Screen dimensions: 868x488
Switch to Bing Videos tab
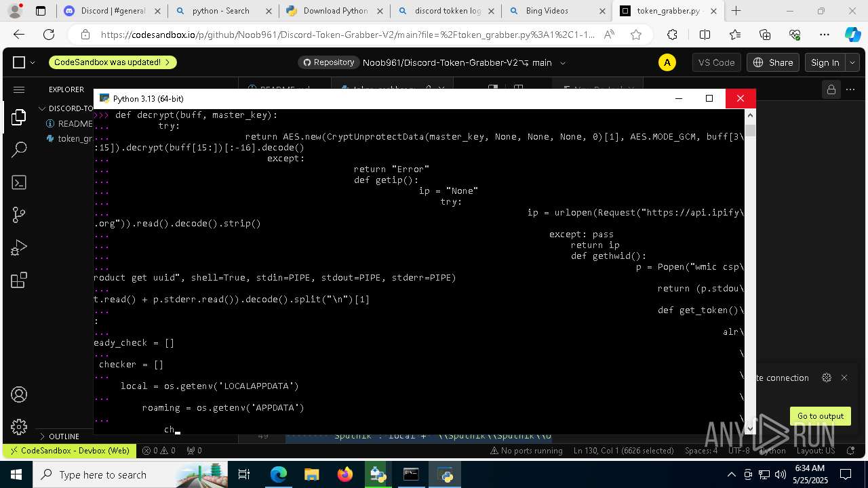point(555,11)
